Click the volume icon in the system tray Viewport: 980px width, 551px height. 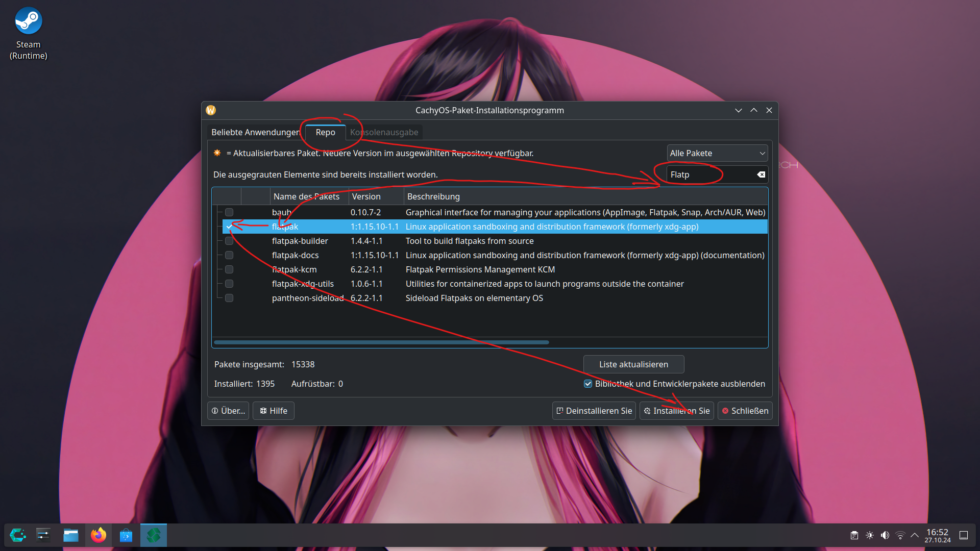(x=885, y=535)
